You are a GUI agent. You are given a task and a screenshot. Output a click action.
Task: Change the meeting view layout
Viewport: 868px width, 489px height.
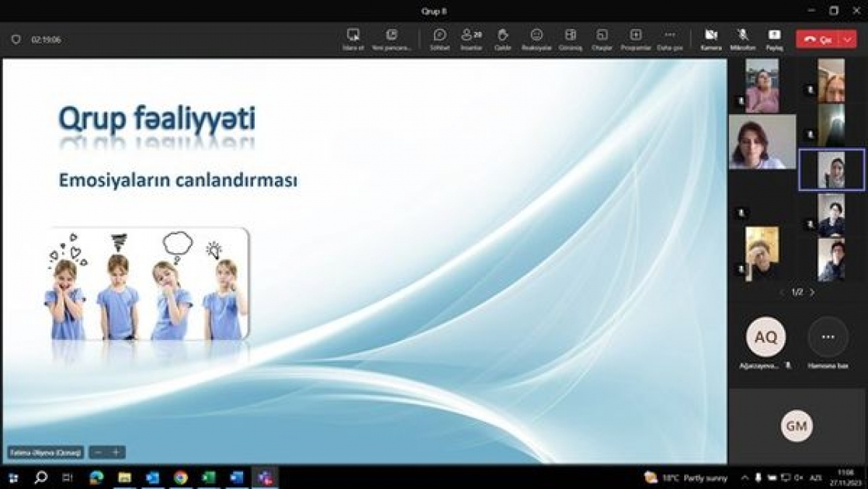click(570, 39)
